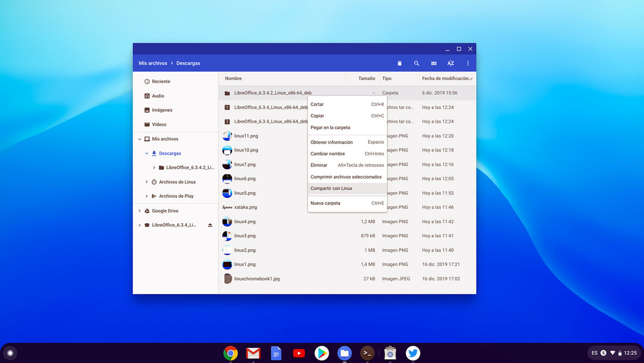Choose Copiar in the context menu
The width and height of the screenshot is (644, 363).
pyautogui.click(x=317, y=116)
